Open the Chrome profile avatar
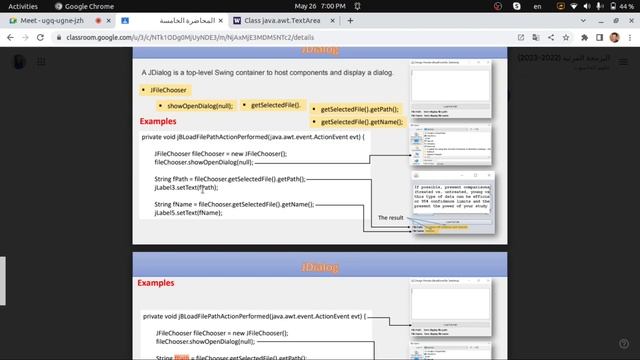This screenshot has height=360, width=640. [x=615, y=38]
